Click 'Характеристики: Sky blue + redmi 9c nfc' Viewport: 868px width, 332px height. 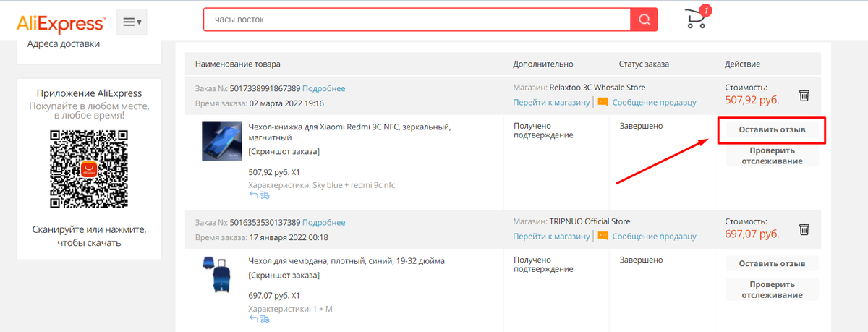point(322,185)
